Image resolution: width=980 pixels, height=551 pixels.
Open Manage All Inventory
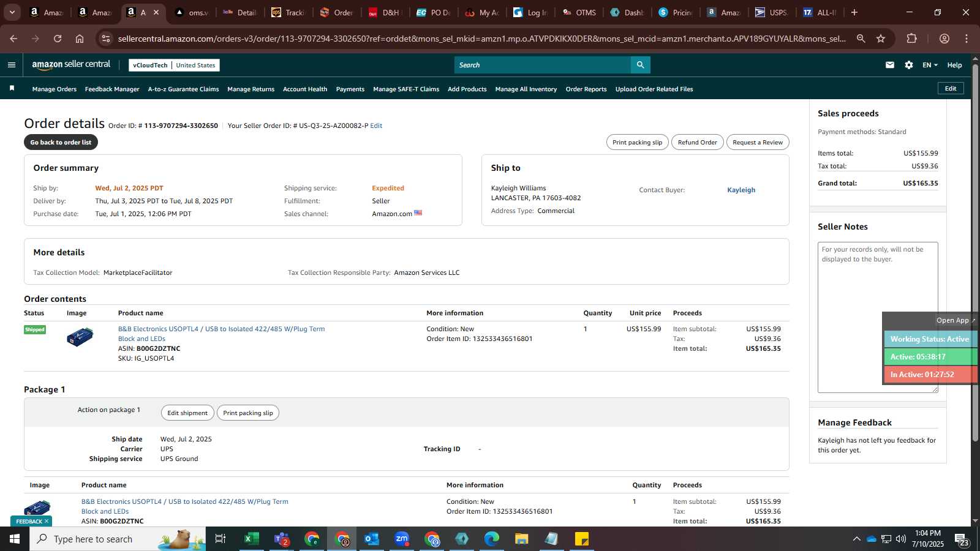point(526,89)
